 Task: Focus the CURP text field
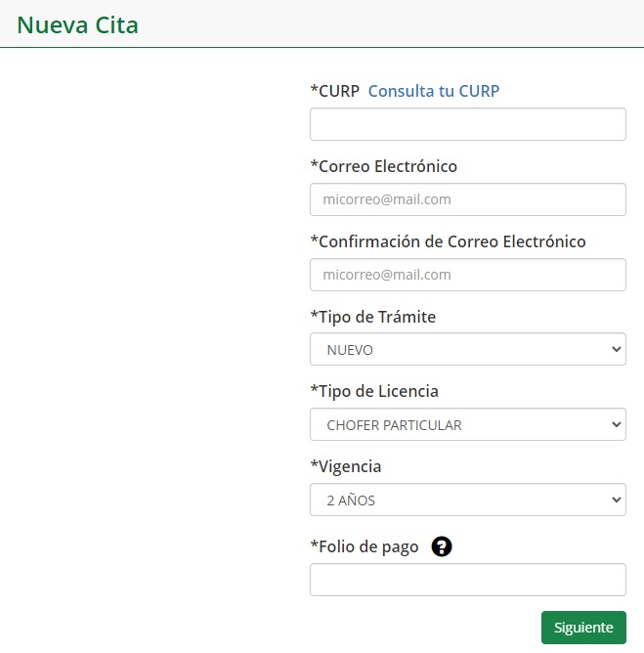(x=467, y=124)
